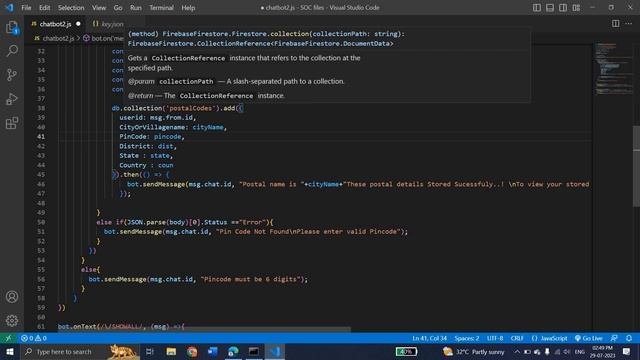The image size is (640, 360).
Task: Open Windows Start menu
Action: 9,351
